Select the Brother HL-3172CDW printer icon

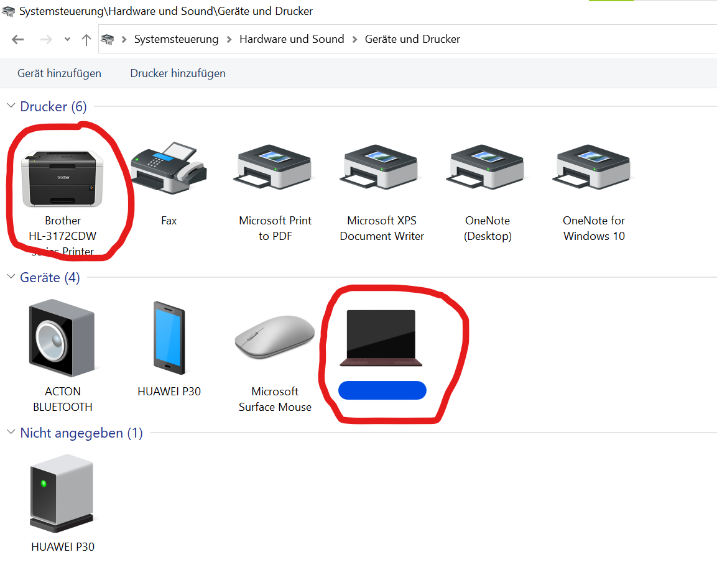[x=63, y=178]
